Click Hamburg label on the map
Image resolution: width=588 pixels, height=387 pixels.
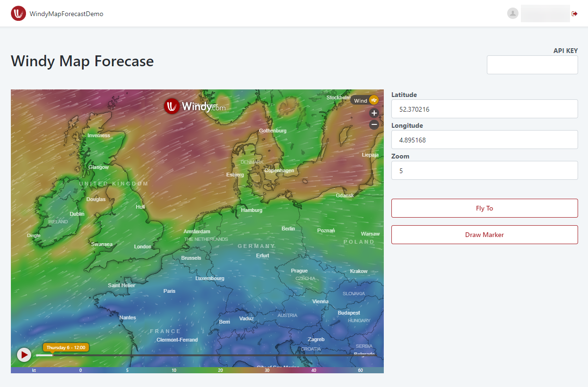pyautogui.click(x=251, y=210)
